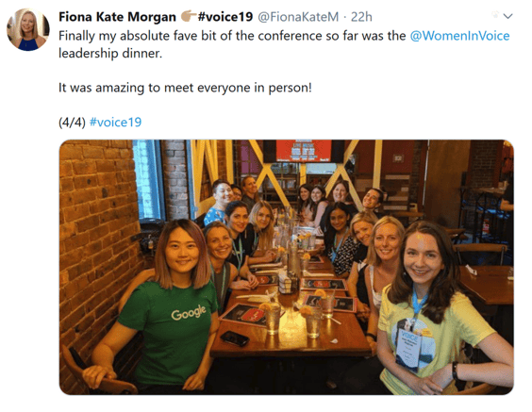Open the tweet options chevron menu
The width and height of the screenshot is (532, 412).
pos(507,16)
